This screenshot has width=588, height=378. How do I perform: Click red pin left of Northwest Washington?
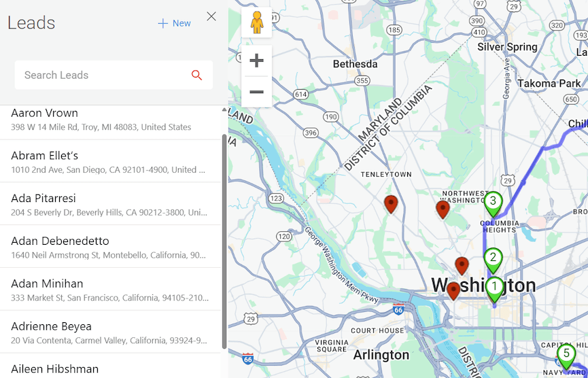coord(443,209)
